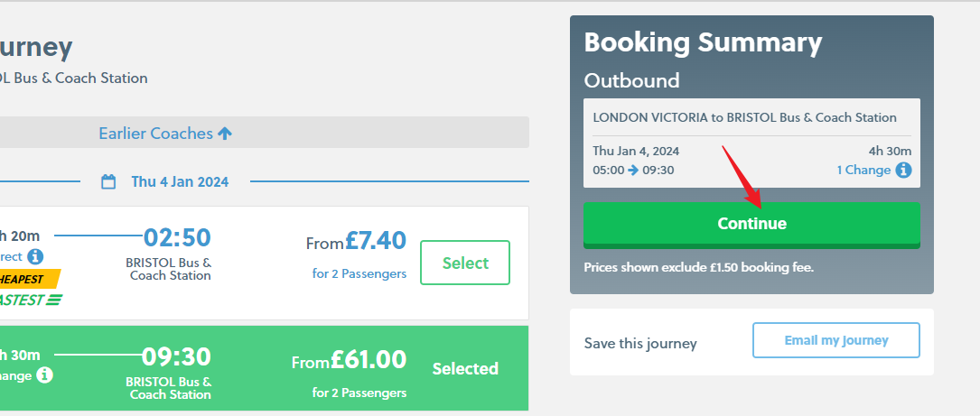This screenshot has height=416, width=980.
Task: Click info icon on the selected 09:30 journey
Action: [x=44, y=374]
